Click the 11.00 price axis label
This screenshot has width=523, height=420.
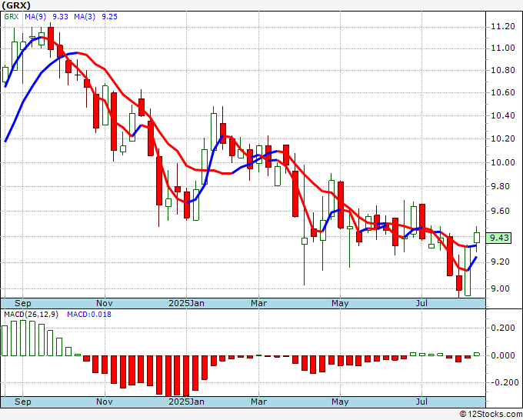(x=503, y=48)
